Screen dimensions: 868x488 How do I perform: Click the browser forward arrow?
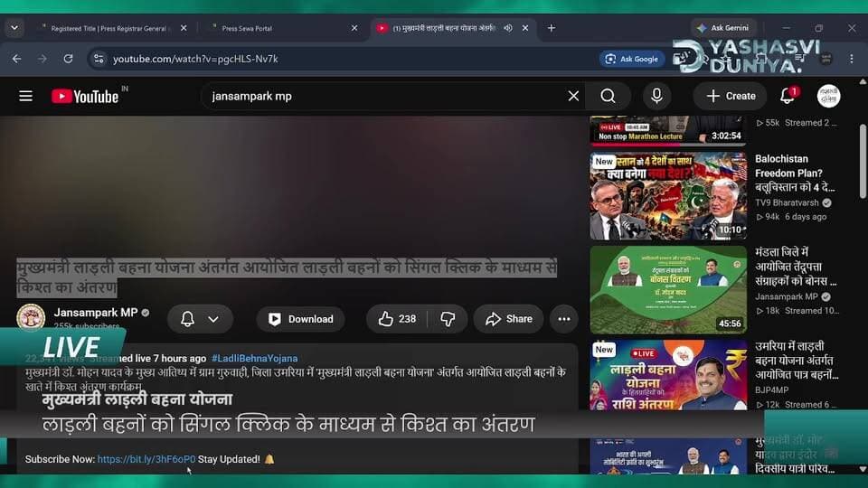[x=42, y=59]
